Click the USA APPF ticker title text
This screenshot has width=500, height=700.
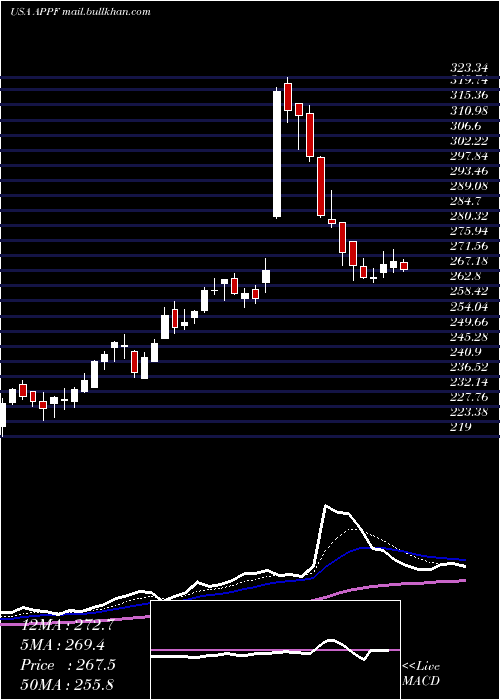pyautogui.click(x=80, y=12)
